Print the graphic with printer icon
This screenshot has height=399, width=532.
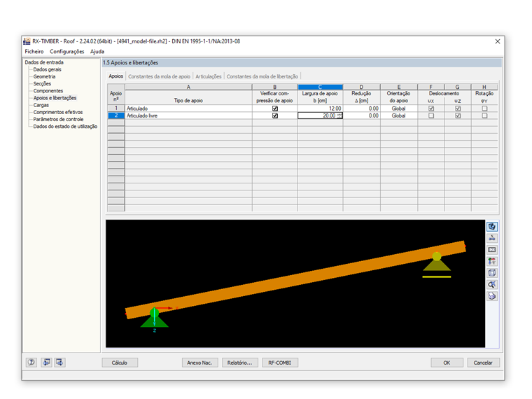click(492, 296)
